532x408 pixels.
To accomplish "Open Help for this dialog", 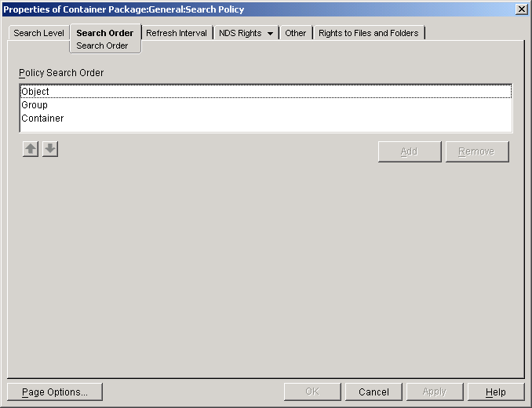I will 496,392.
